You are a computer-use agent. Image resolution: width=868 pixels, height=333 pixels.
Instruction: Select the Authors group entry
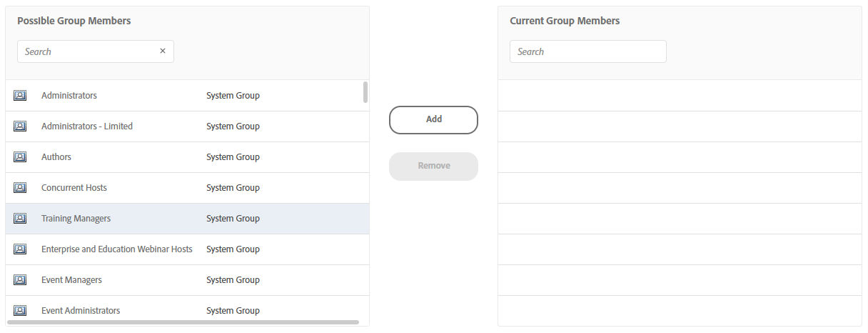(x=56, y=157)
